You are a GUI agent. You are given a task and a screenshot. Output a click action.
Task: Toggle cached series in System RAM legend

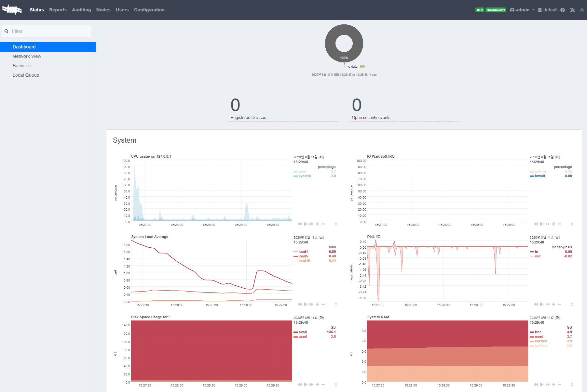(x=541, y=341)
